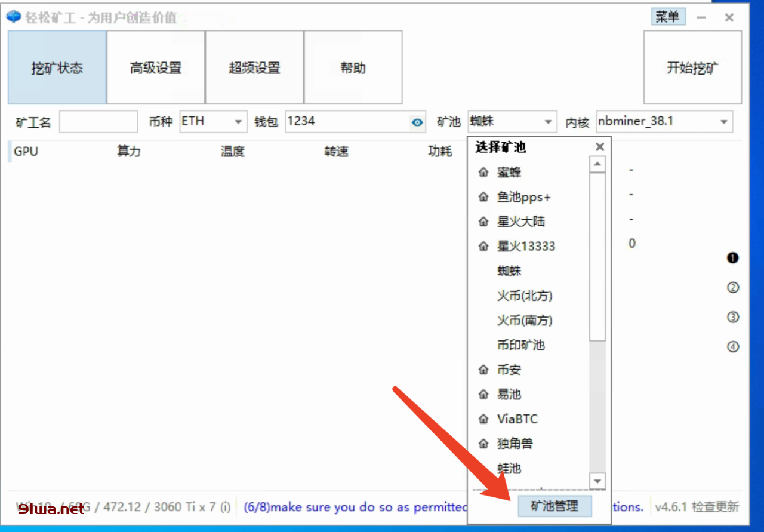Click the 矿工名 input field

(x=98, y=122)
